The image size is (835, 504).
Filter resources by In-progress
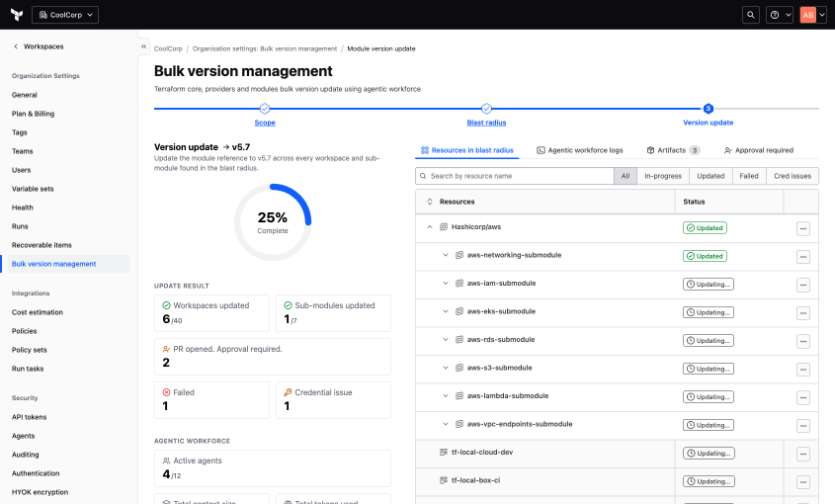[x=663, y=176]
